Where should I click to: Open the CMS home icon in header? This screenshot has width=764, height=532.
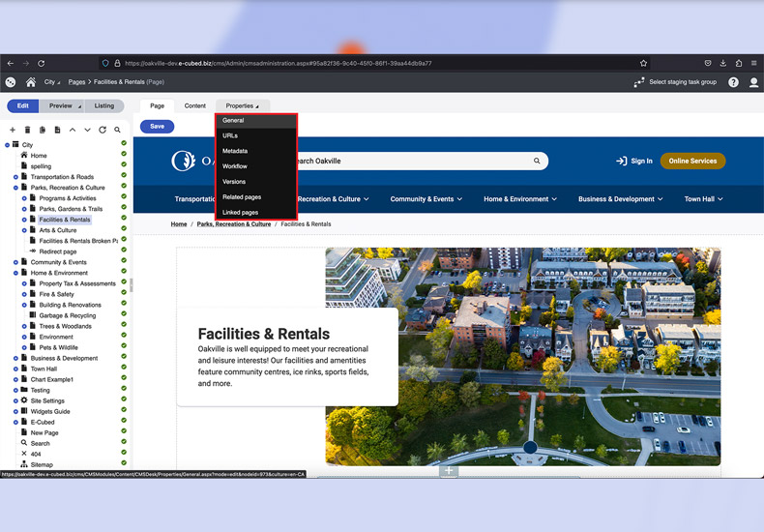(x=31, y=82)
